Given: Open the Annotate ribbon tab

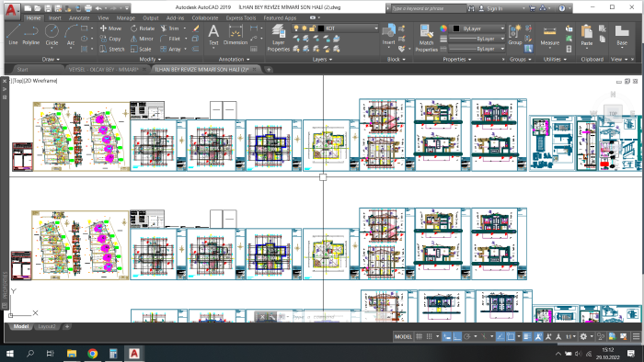Looking at the screenshot, I should click(x=79, y=18).
